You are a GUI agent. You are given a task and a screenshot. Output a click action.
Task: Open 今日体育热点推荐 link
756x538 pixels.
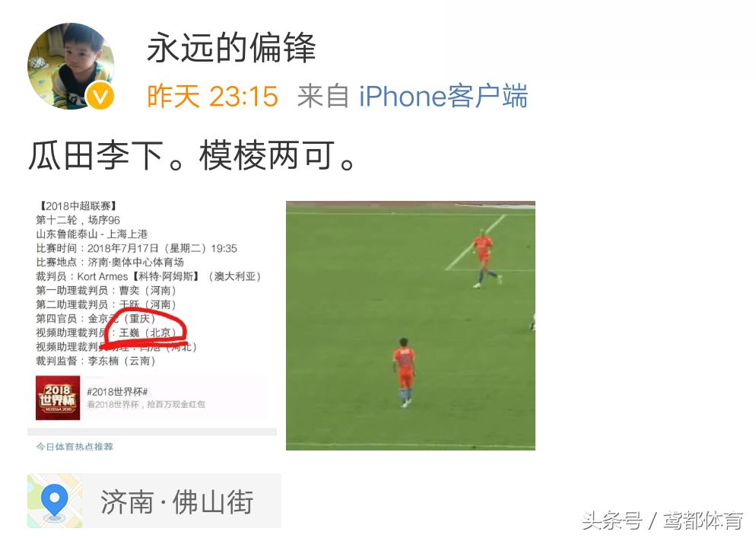tap(75, 447)
